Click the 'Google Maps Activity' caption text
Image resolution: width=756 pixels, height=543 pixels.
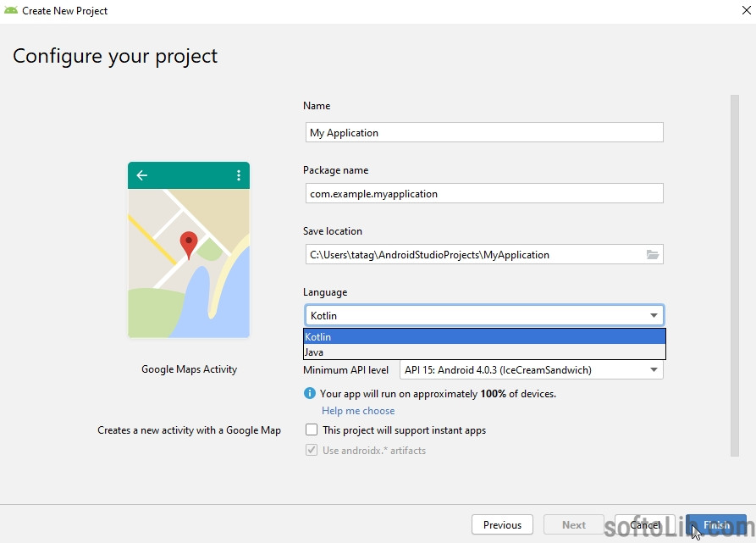[x=189, y=368]
